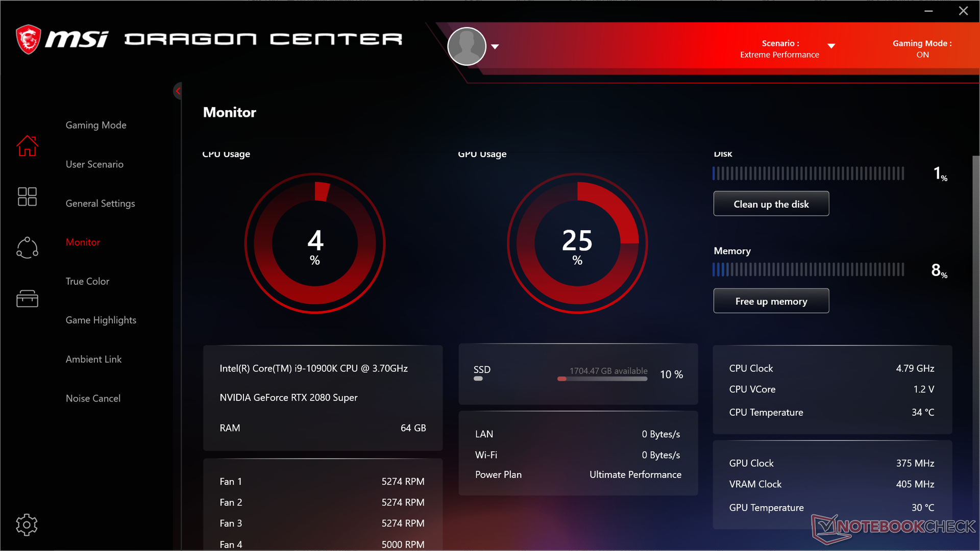
Task: Minimize the Dragon Center window
Action: coord(928,11)
